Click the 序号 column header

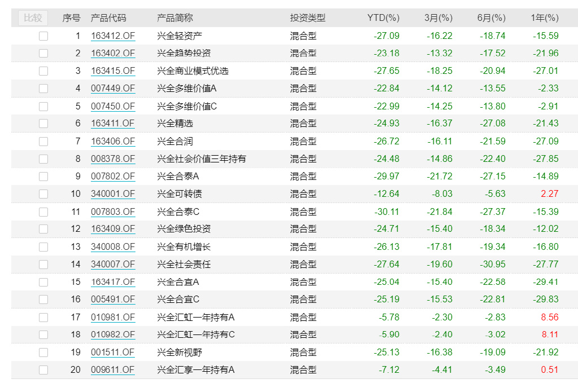pos(71,17)
